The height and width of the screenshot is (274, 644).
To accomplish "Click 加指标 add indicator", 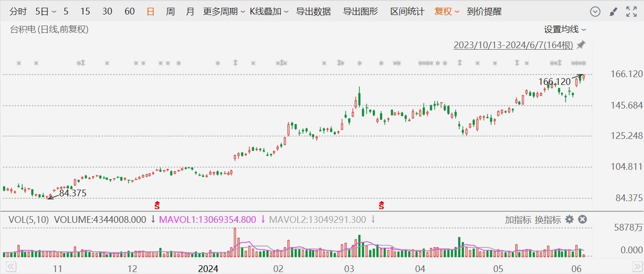I will [x=518, y=220].
